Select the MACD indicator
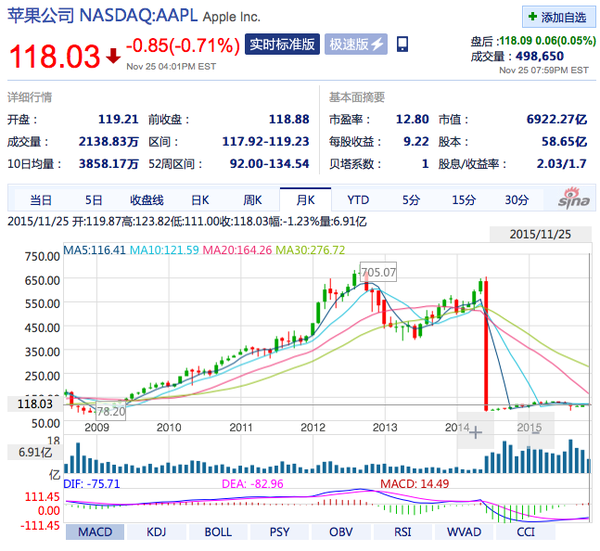600x551 pixels. click(95, 532)
